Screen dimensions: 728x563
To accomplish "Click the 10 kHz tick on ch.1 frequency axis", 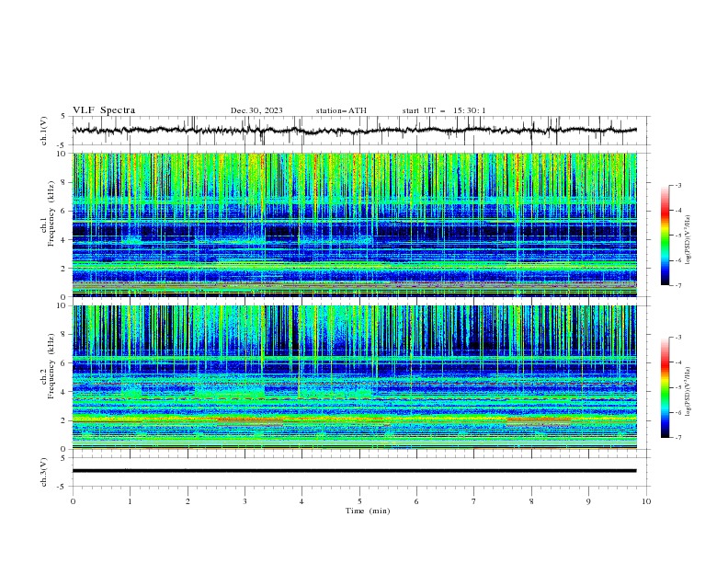I will pos(63,154).
